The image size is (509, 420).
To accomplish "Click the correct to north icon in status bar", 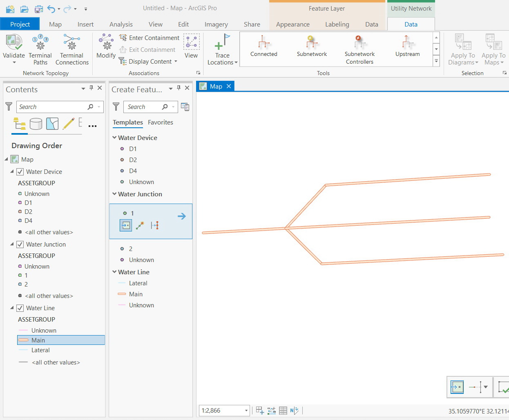I will pos(295,411).
